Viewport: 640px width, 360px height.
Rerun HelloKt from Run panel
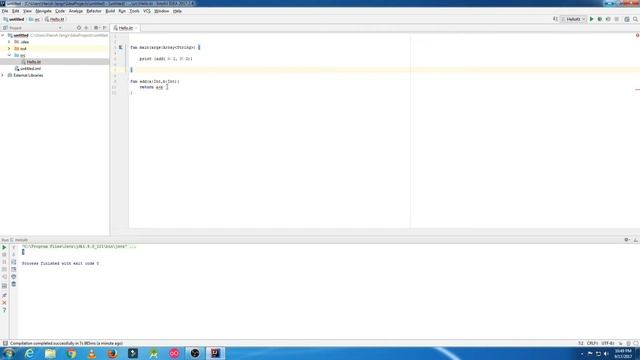pos(4,247)
